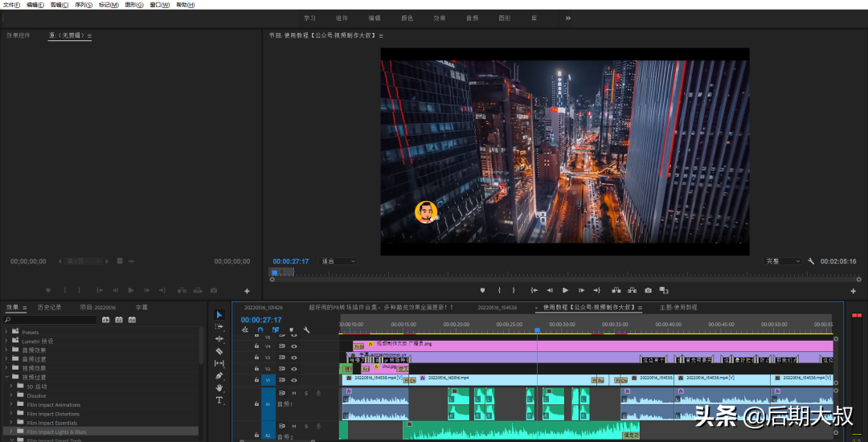The height and width of the screenshot is (442, 868).
Task: Mute audio track A2
Action: 294,427
